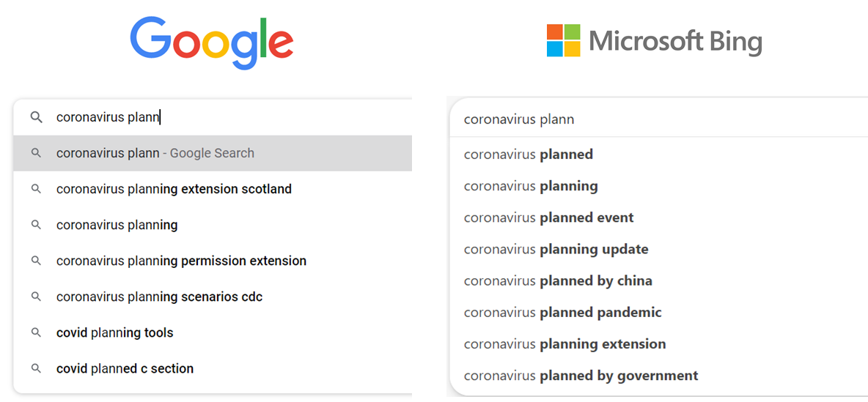Pick Bing suggestion 'coronavirus planned'
This screenshot has height=402, width=868.
pos(529,155)
